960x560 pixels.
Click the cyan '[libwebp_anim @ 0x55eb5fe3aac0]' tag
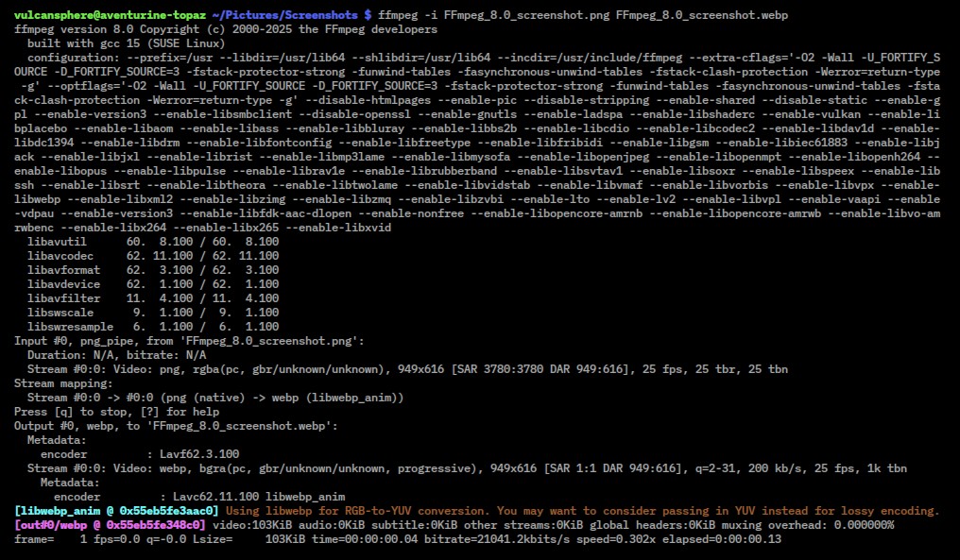tap(116, 511)
